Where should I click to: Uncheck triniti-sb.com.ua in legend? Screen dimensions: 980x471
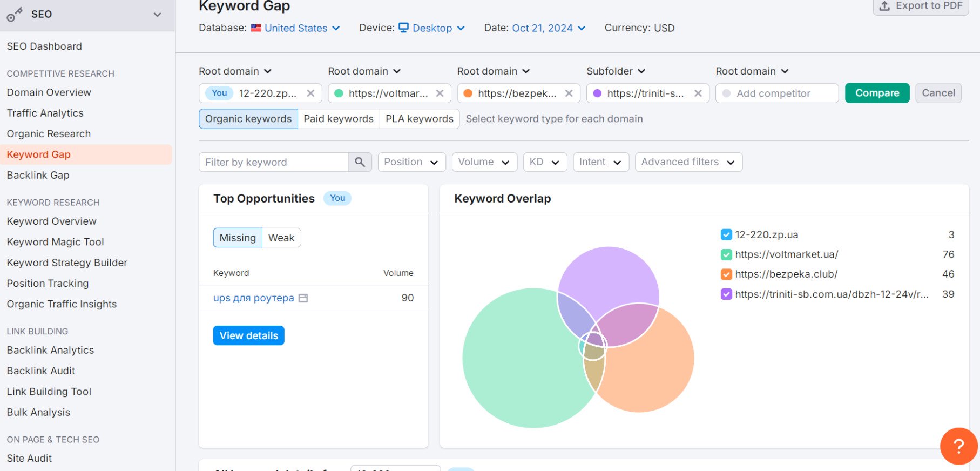pos(726,294)
